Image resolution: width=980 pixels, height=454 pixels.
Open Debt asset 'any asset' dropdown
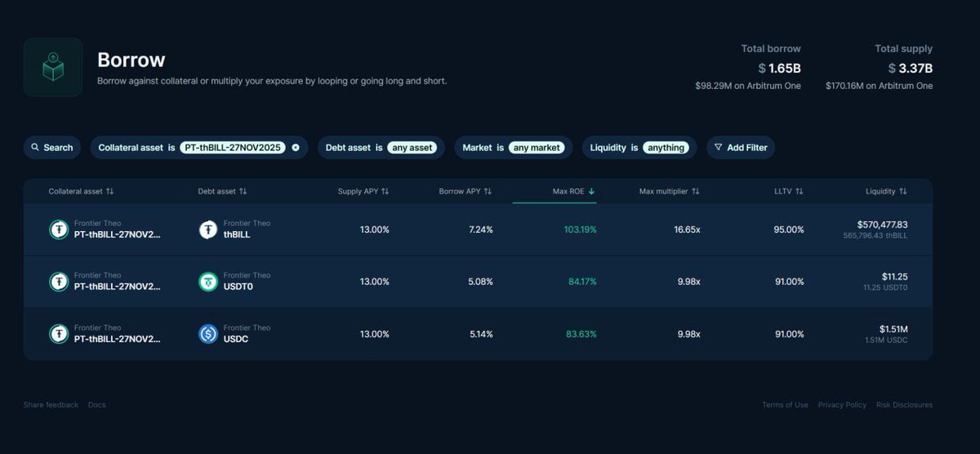[412, 148]
